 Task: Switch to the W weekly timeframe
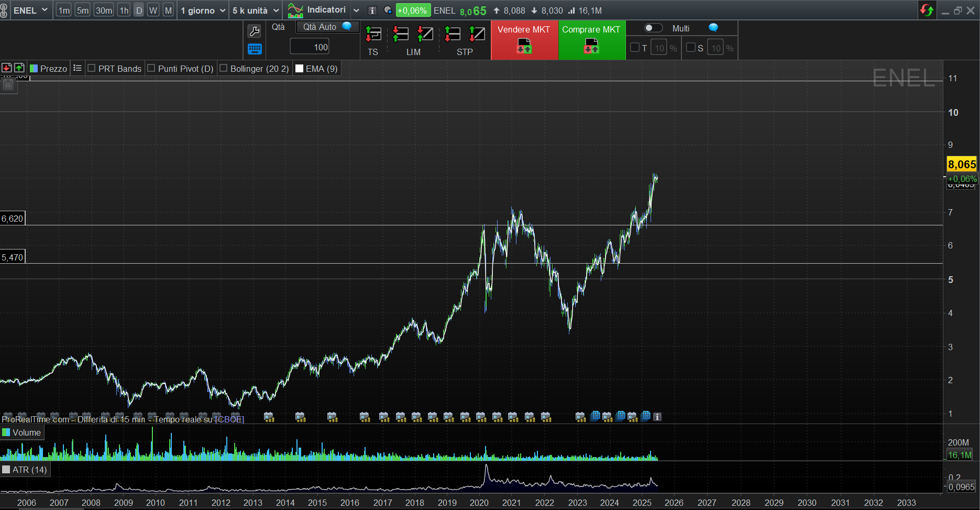pyautogui.click(x=153, y=10)
